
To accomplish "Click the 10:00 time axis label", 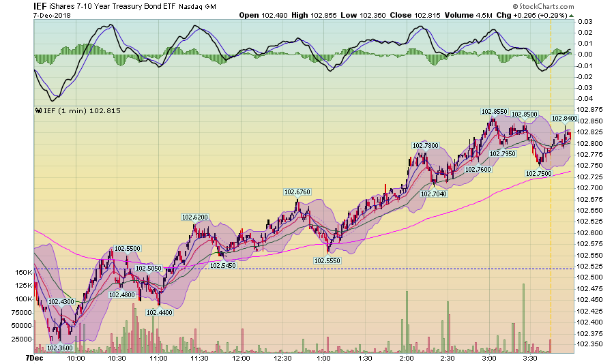I will click(76, 358).
